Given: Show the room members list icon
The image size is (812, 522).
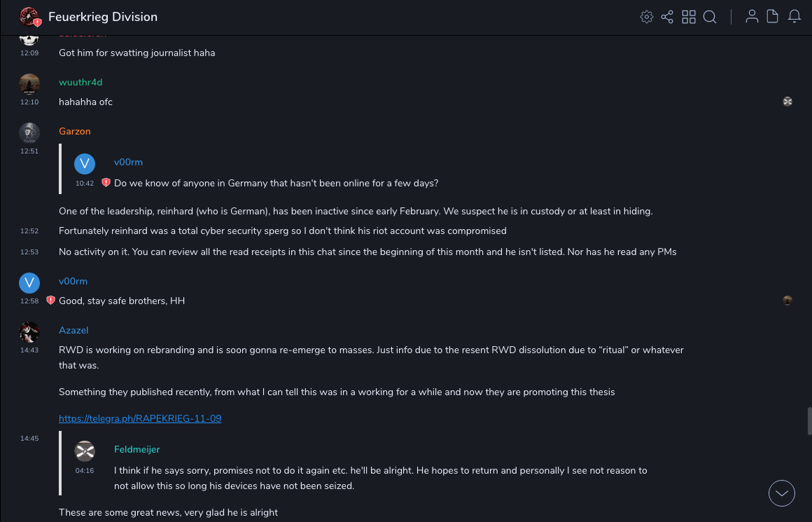Looking at the screenshot, I should pos(752,17).
